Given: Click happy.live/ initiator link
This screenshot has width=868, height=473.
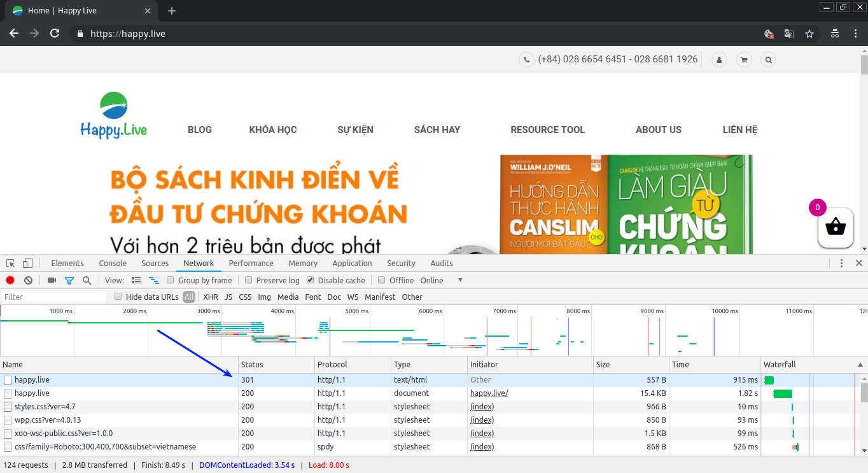Looking at the screenshot, I should click(489, 393).
